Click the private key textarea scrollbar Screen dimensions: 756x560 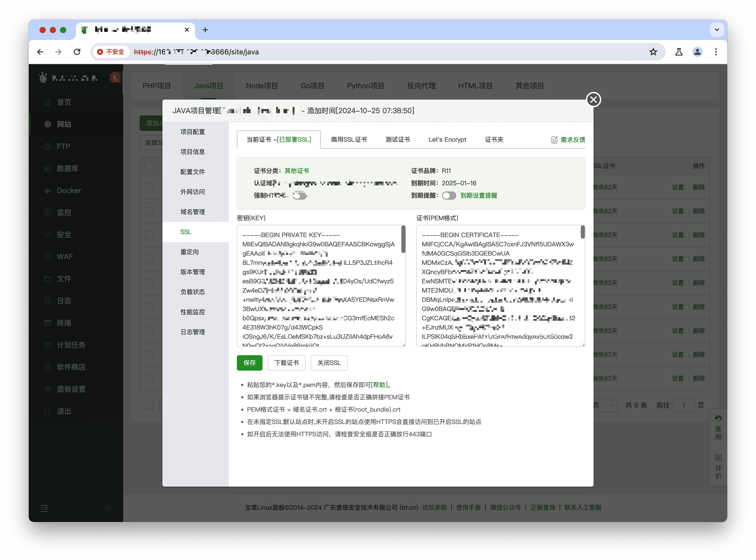pos(403,239)
